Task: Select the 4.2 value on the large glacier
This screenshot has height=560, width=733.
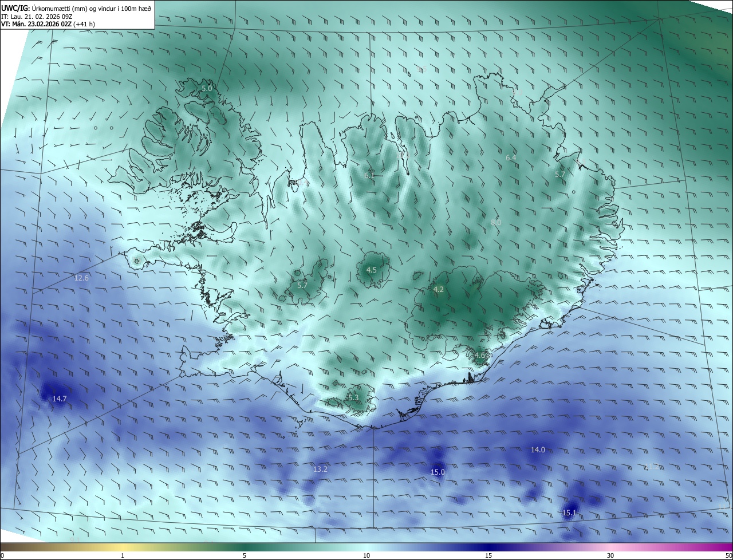Action: (438, 290)
